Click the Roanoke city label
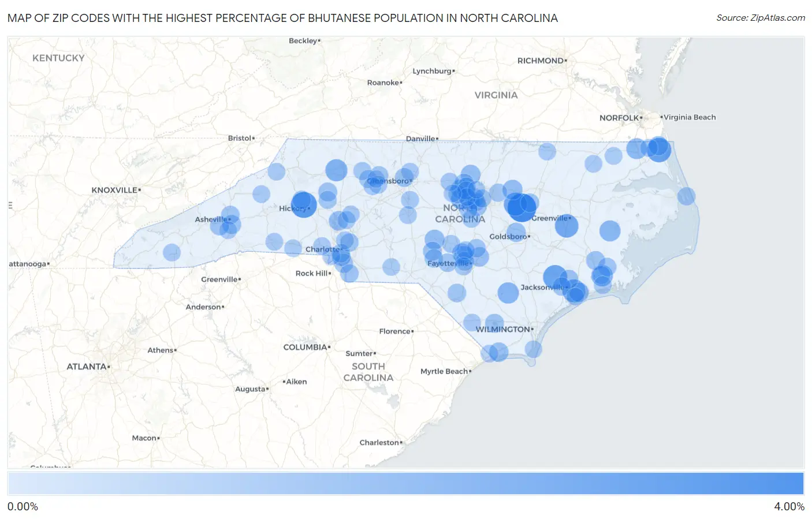Screen dimensions: 812x519 pos(383,83)
